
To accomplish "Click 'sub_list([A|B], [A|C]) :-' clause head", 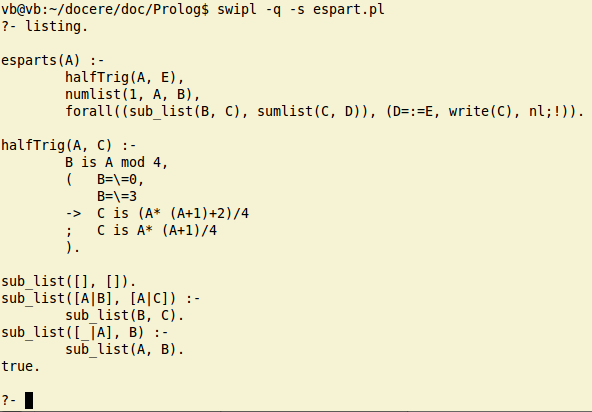I will click(x=101, y=299).
